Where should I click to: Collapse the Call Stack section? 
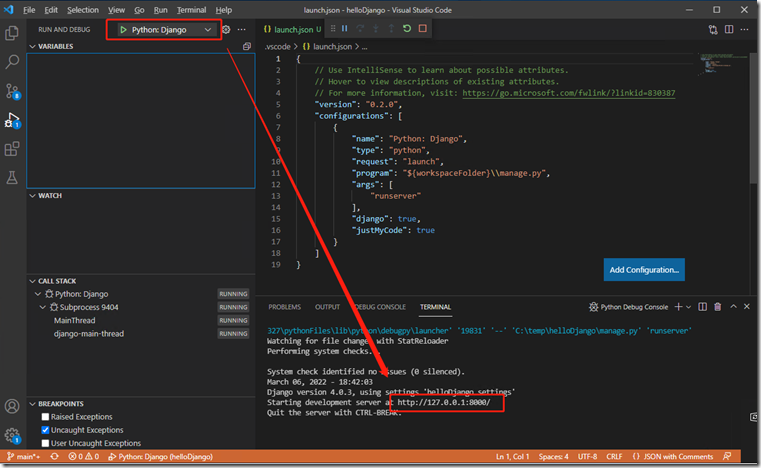(x=33, y=281)
